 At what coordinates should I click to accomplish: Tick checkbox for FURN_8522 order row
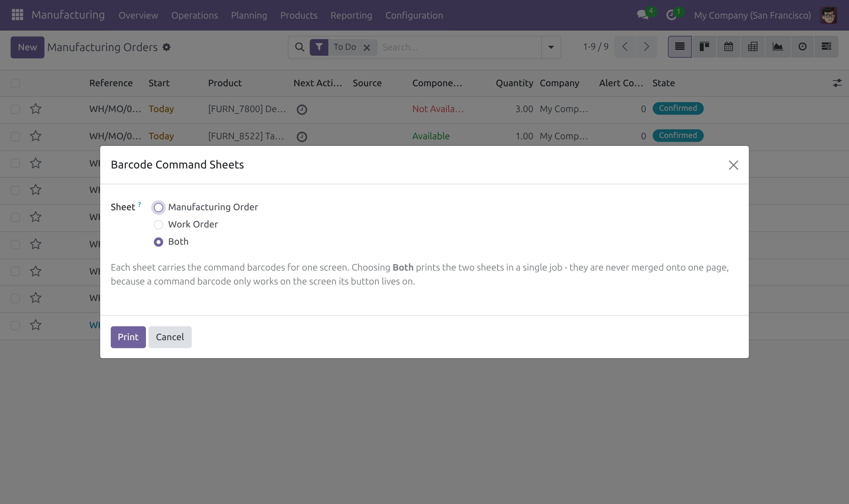[15, 137]
